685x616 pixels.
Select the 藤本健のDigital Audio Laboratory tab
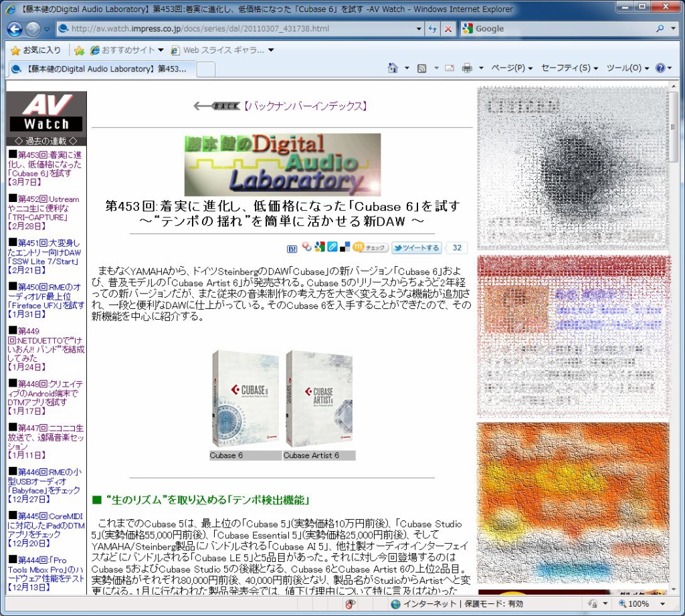[102, 69]
